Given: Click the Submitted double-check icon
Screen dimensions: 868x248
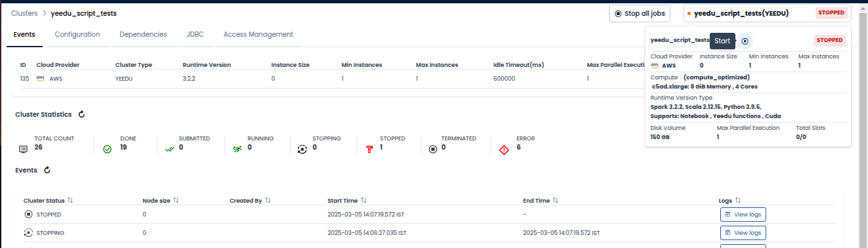Looking at the screenshot, I should click(x=169, y=150).
